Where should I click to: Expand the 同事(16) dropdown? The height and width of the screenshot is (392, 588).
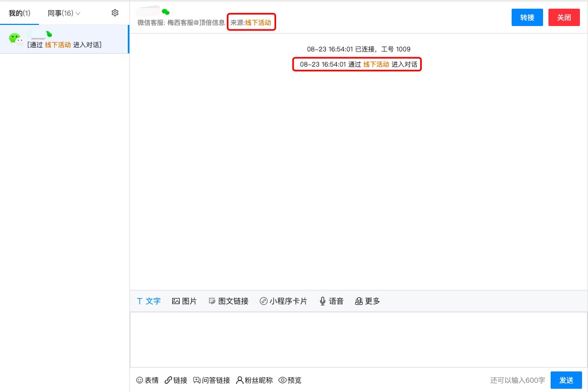(64, 13)
